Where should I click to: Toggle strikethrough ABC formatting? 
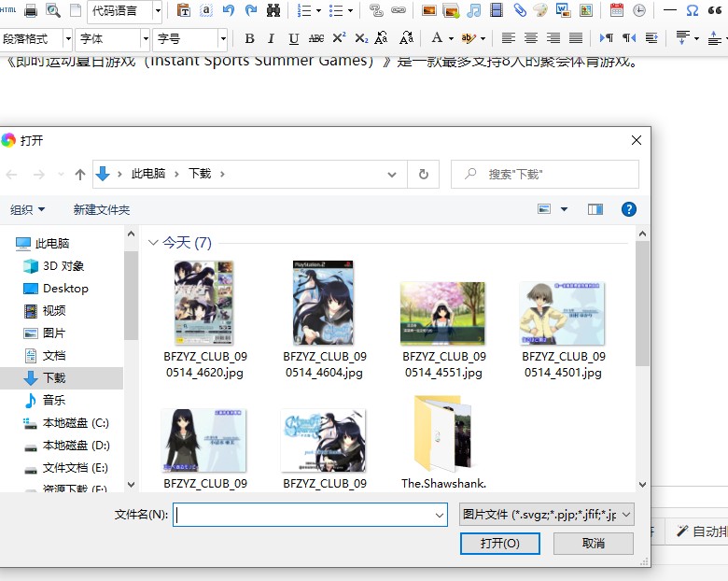point(316,38)
